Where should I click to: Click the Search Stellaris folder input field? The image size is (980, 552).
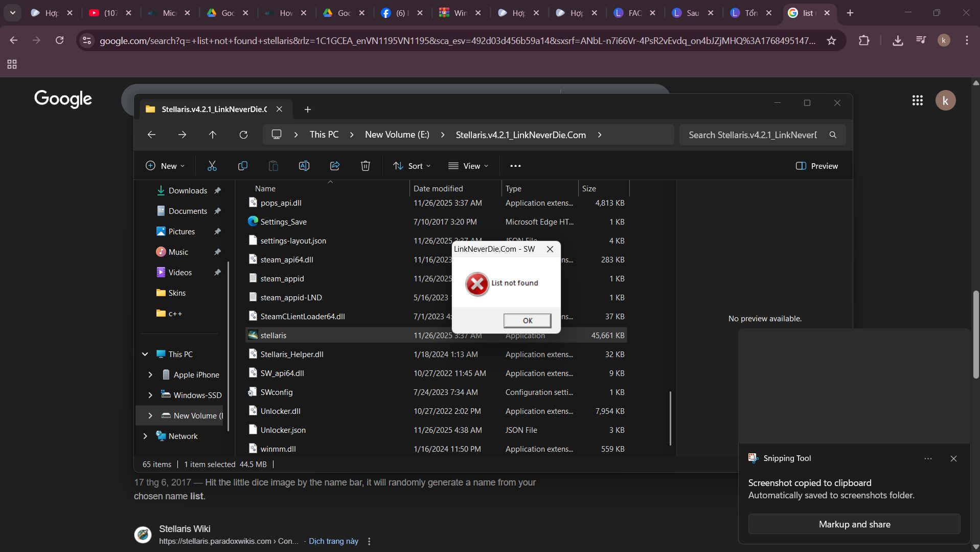click(x=753, y=135)
